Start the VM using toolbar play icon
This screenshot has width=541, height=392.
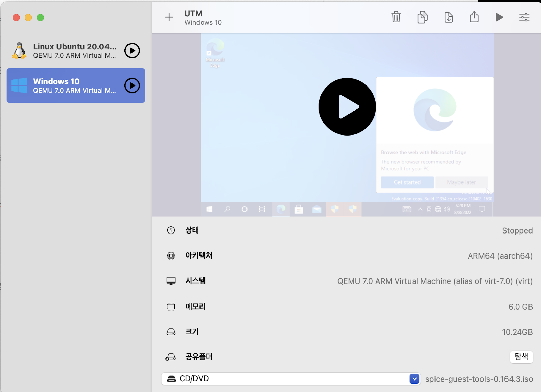499,17
